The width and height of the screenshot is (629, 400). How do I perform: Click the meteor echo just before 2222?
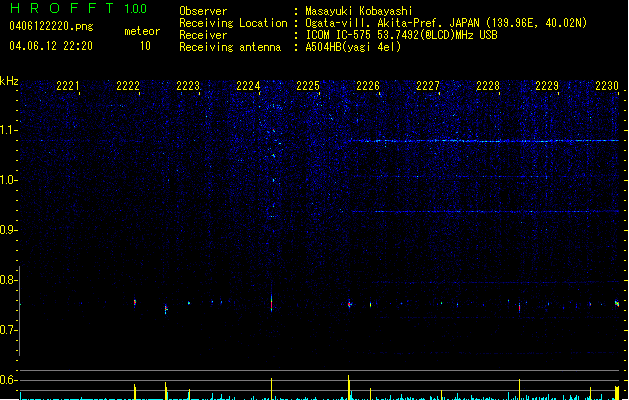[135, 303]
